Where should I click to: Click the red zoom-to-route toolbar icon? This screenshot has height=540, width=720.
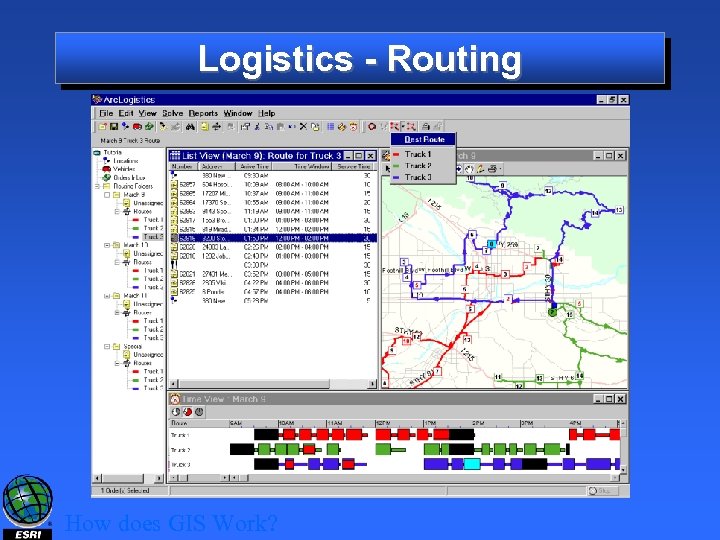point(411,126)
